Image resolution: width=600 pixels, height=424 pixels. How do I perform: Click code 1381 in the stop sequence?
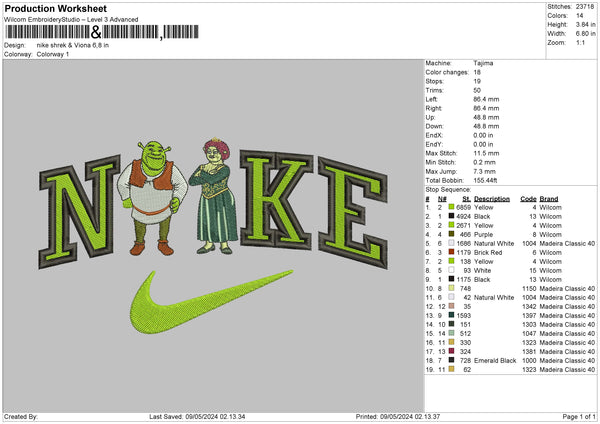tap(529, 351)
